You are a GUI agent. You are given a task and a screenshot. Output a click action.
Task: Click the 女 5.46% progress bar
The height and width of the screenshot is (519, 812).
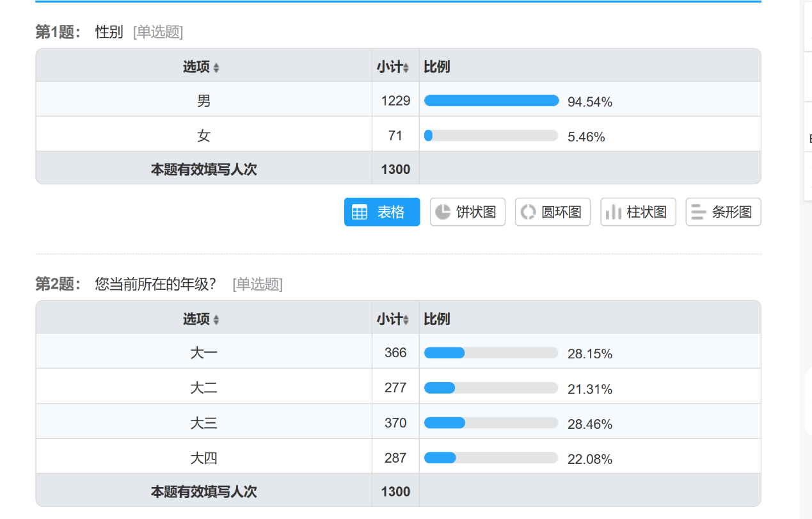[x=491, y=136]
